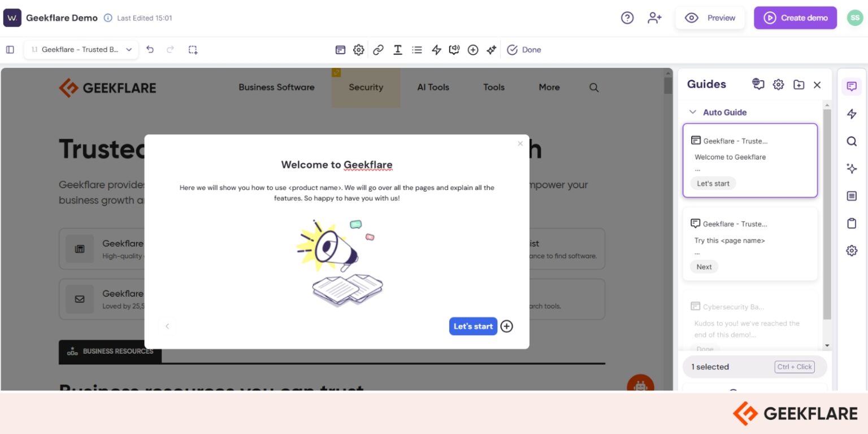Click the add circle-plus icon in toolbar
This screenshot has width=868, height=434.
coord(473,50)
